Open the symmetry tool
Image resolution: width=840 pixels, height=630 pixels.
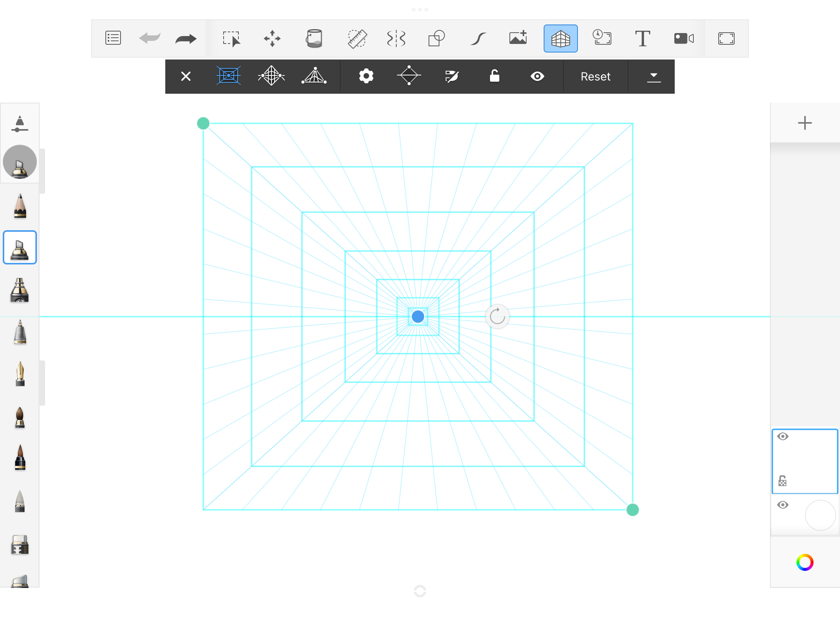coord(396,38)
